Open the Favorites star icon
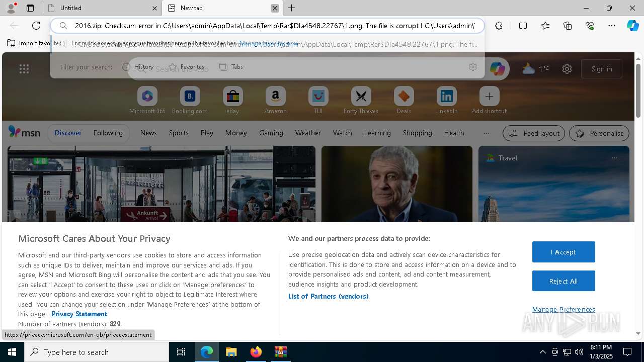The image size is (644, 362). [545, 26]
